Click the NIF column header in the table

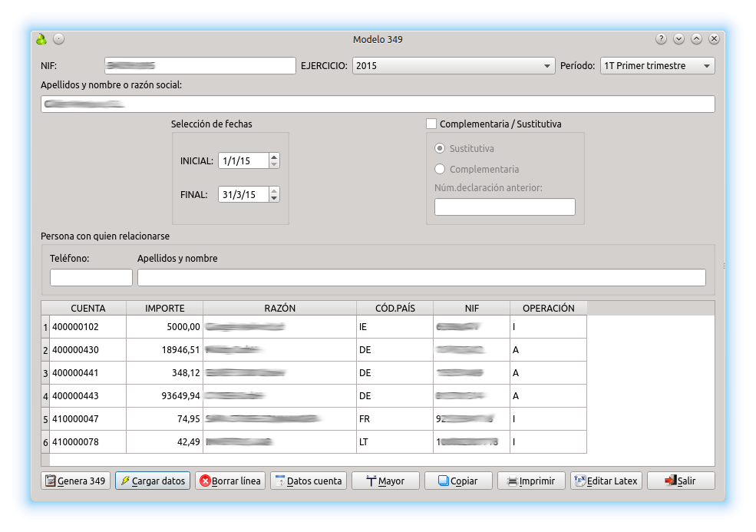coord(471,308)
